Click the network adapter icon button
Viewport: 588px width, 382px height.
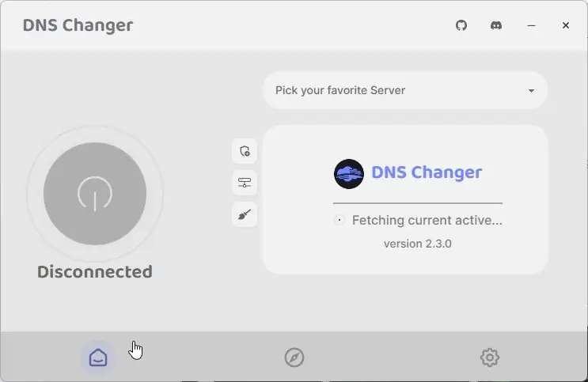click(245, 183)
